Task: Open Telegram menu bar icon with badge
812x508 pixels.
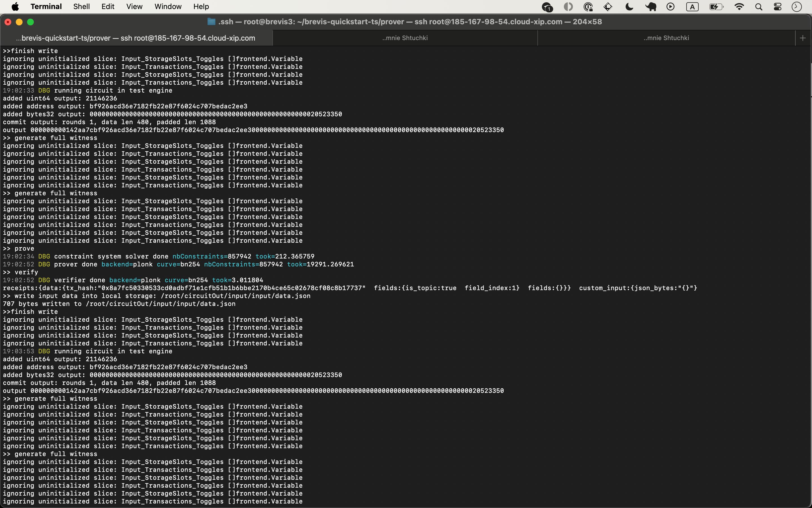Action: click(547, 7)
